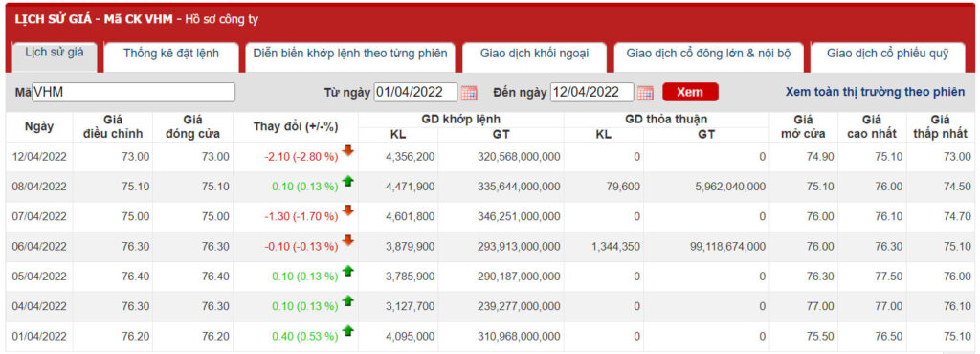Click the green up arrow for 05/04/2022

pos(348,271)
